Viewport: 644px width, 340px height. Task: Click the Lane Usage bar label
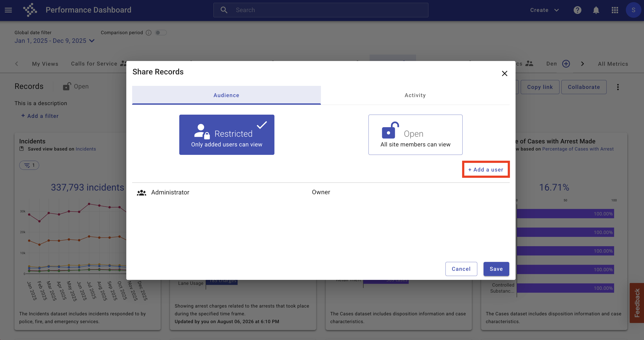point(191,283)
